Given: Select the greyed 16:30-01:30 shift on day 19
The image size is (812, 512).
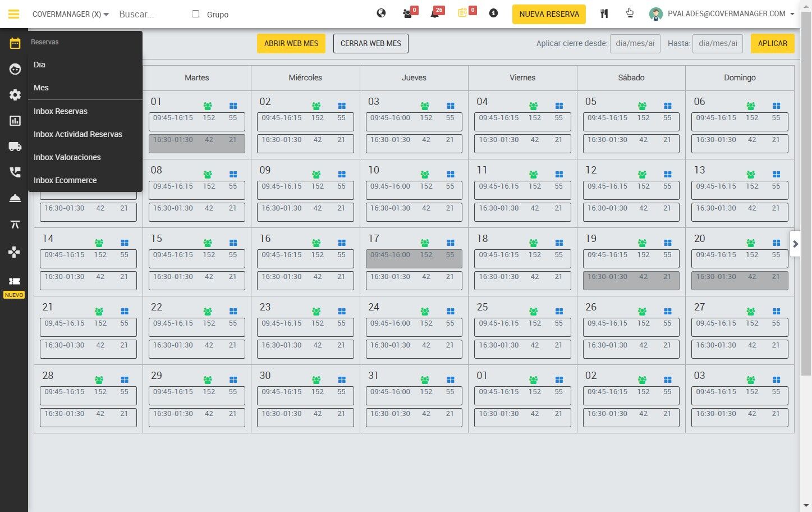Looking at the screenshot, I should point(631,281).
